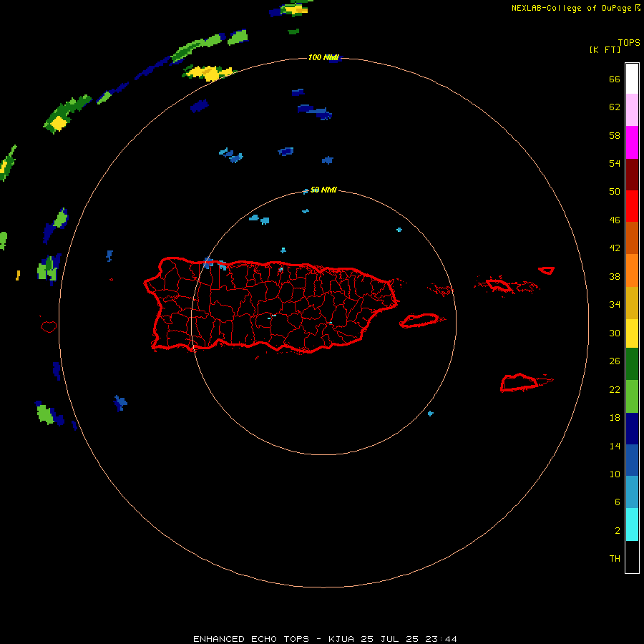Select the dark red (maroon) legend swatch
Image resolution: width=644 pixels, height=644 pixels.
tap(632, 174)
